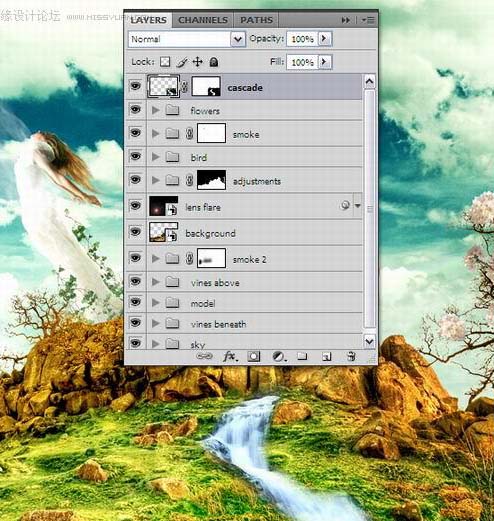Hide the smoke 2 group
The image size is (494, 521).
(135, 258)
